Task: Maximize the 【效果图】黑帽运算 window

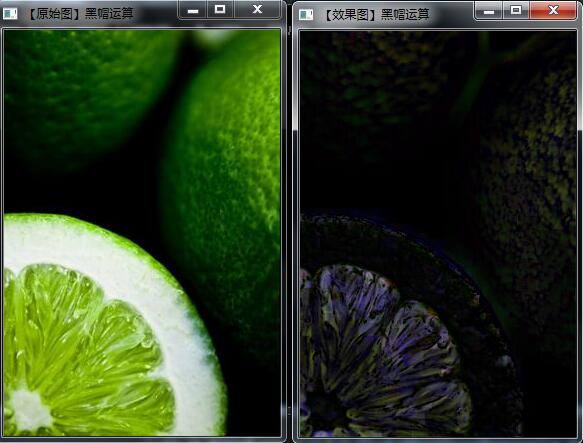Action: point(516,10)
